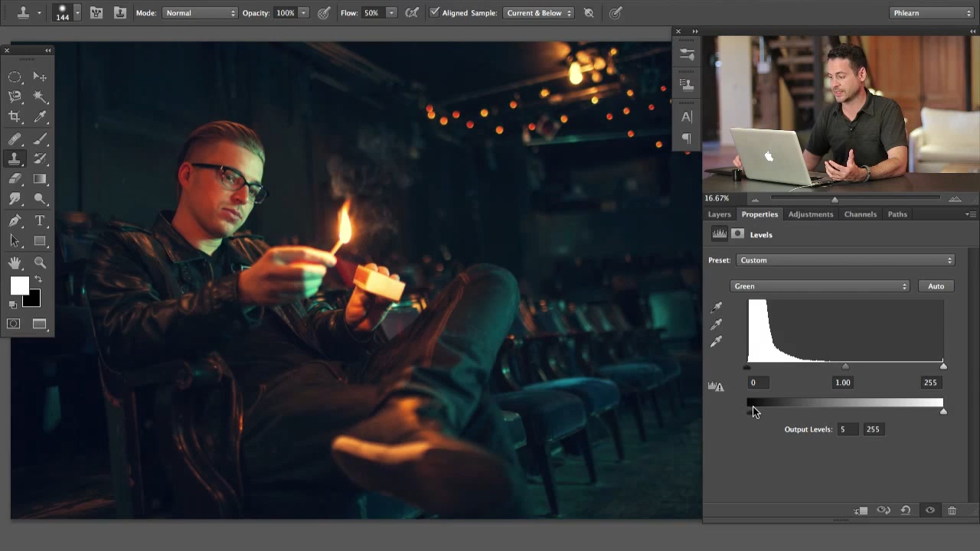Toggle the Aligned checkbox

tap(435, 12)
